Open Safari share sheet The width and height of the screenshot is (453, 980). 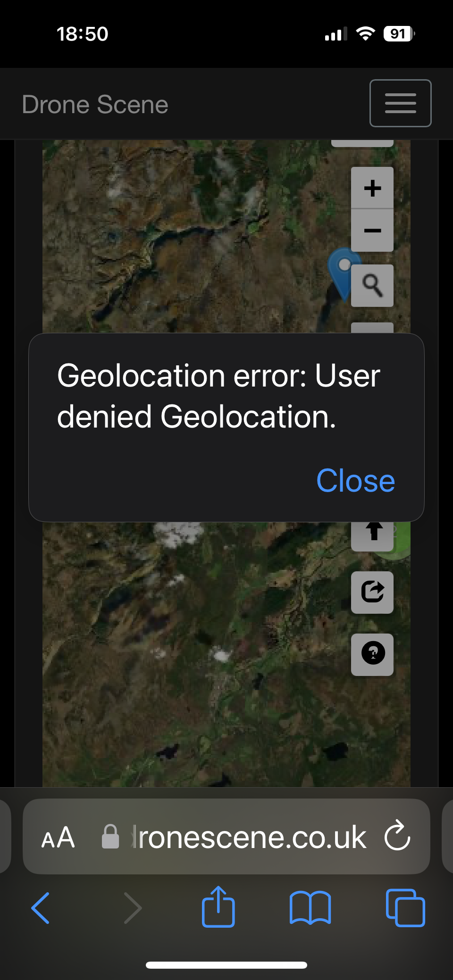click(218, 906)
